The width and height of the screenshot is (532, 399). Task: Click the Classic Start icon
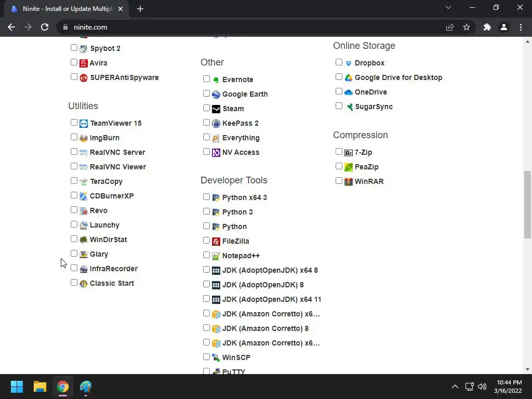point(84,284)
